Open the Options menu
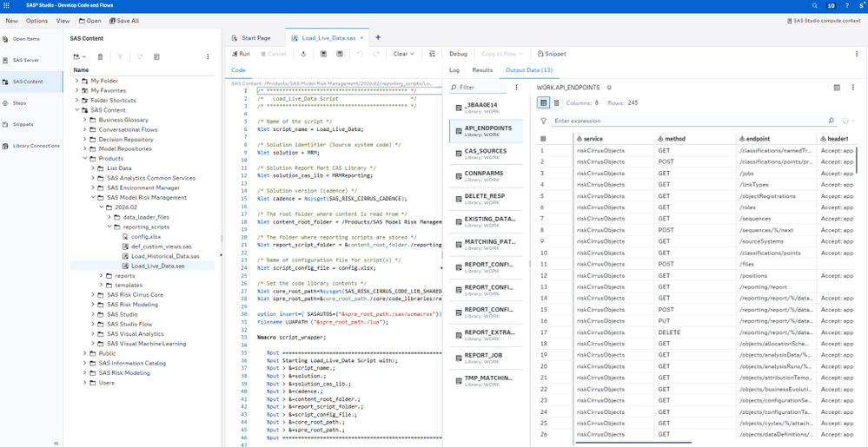The width and height of the screenshot is (868, 447). (37, 21)
